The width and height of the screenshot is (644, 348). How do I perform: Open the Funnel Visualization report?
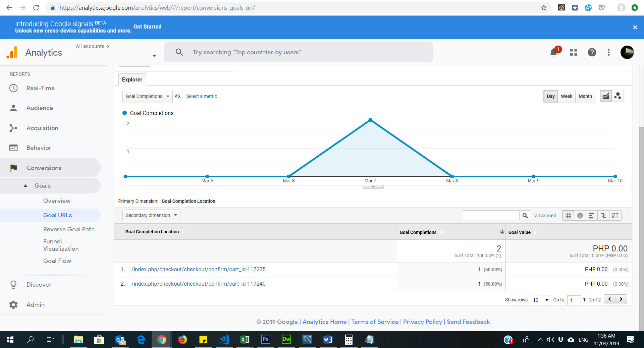pyautogui.click(x=61, y=245)
